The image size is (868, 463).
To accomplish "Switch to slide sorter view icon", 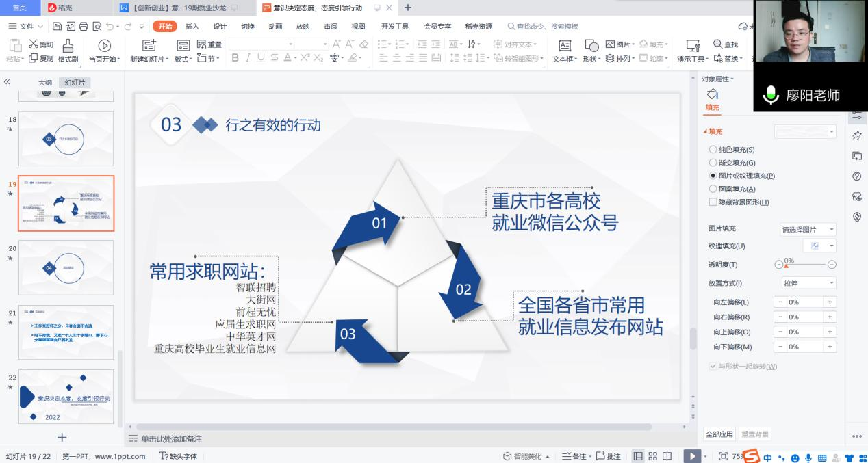I will point(652,456).
